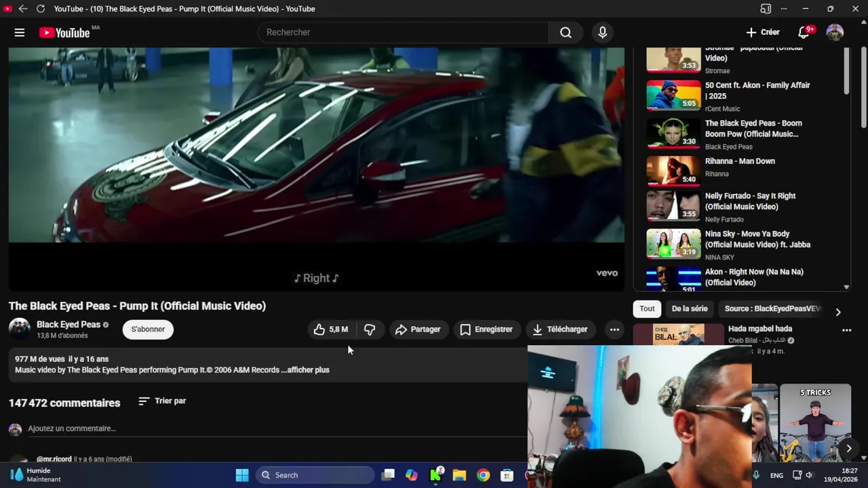Click the 977 M de vues text
The height and width of the screenshot is (488, 868).
(39, 359)
